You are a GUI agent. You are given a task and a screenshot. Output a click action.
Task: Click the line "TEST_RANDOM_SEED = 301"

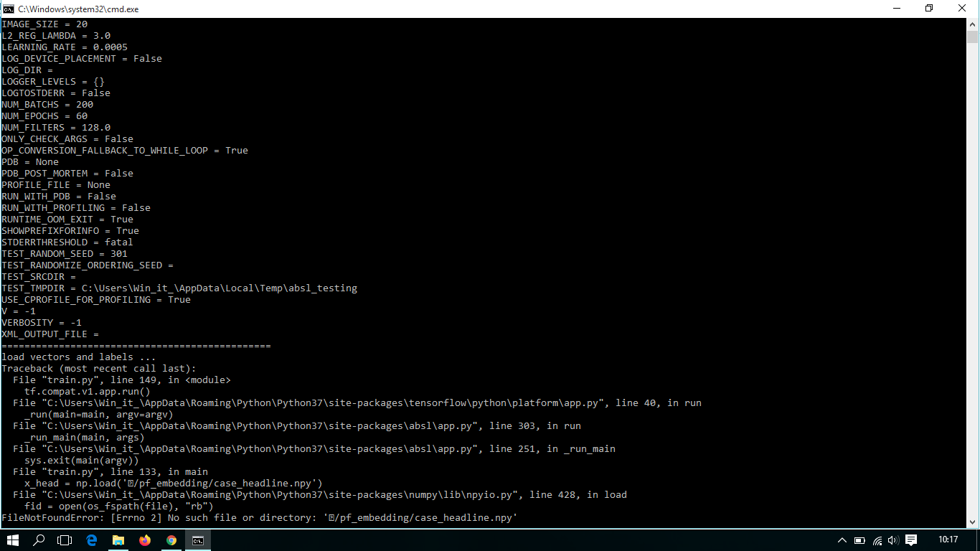click(65, 254)
